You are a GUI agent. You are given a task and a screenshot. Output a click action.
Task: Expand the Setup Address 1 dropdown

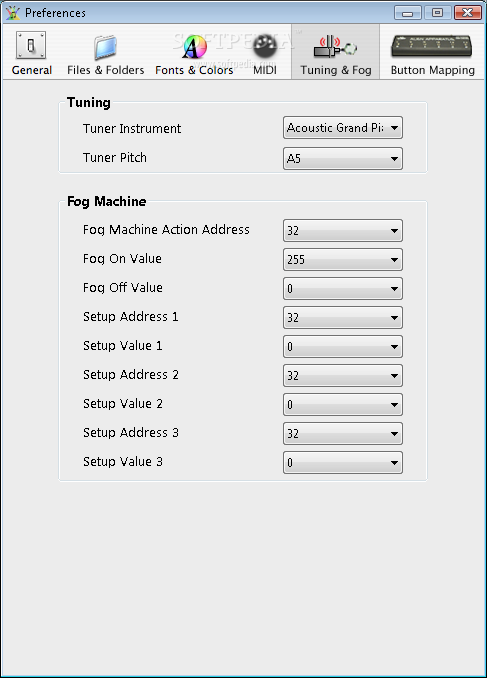click(x=343, y=317)
